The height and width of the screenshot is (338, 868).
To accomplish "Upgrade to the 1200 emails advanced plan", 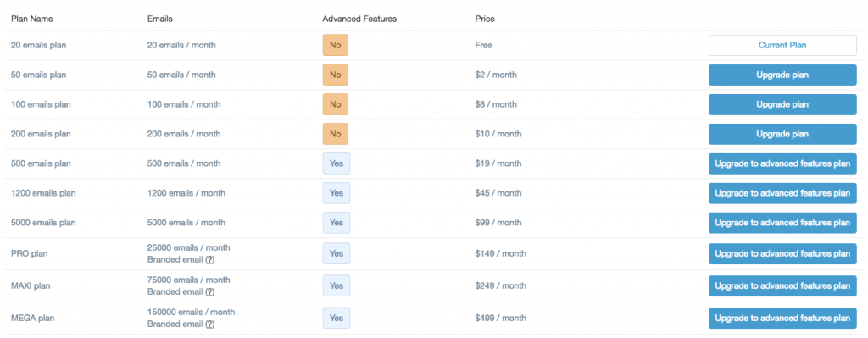I will click(x=782, y=193).
